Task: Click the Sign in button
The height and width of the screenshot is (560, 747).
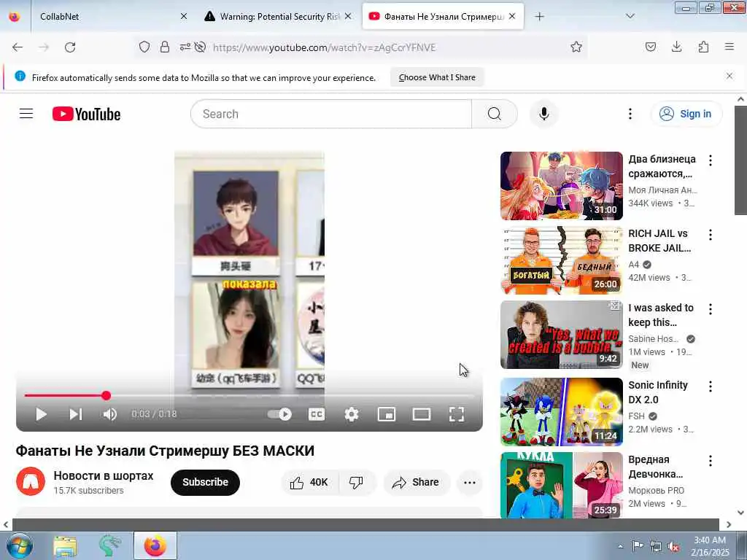Action: [686, 114]
